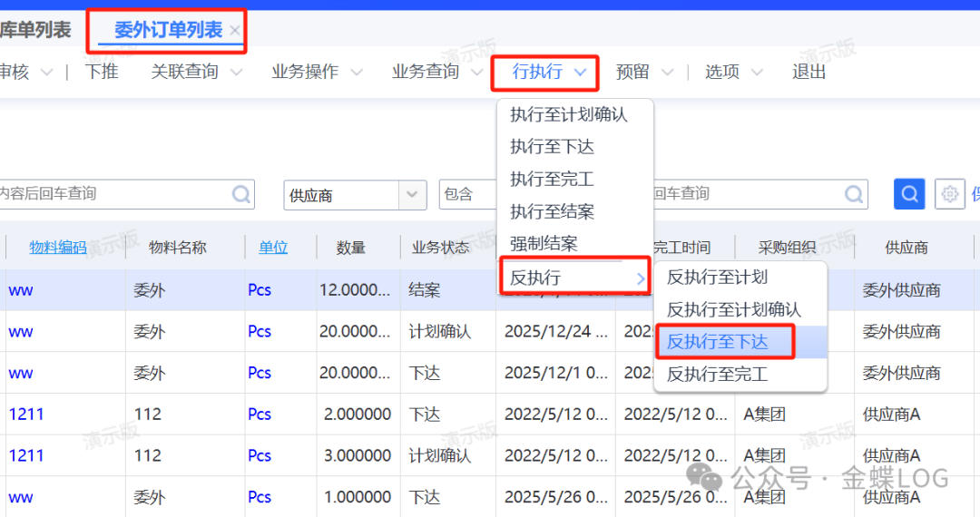Expand the 供应商 filter dropdown
Image resolution: width=980 pixels, height=517 pixels.
[x=413, y=195]
